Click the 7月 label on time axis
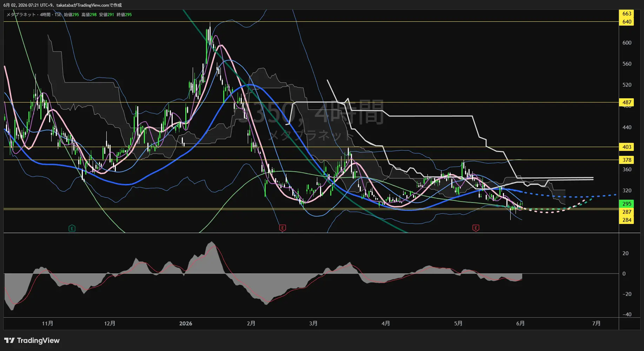The image size is (644, 351). [596, 324]
